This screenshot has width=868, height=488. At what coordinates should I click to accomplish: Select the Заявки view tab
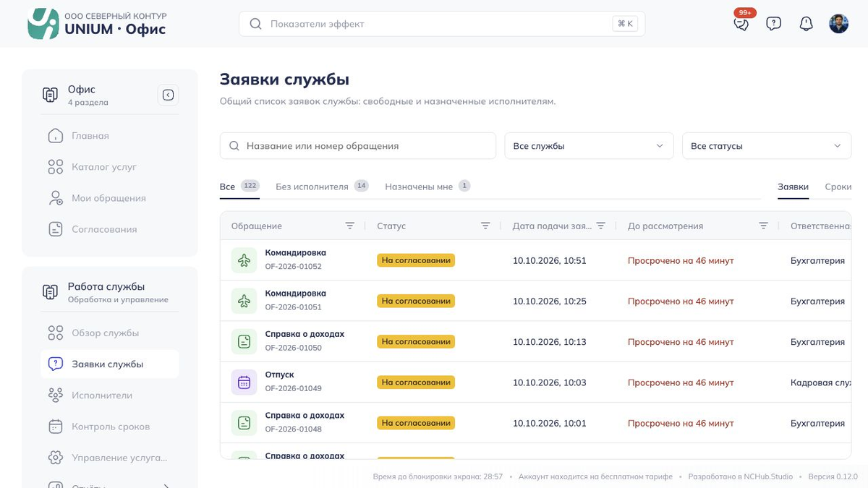pyautogui.click(x=793, y=187)
